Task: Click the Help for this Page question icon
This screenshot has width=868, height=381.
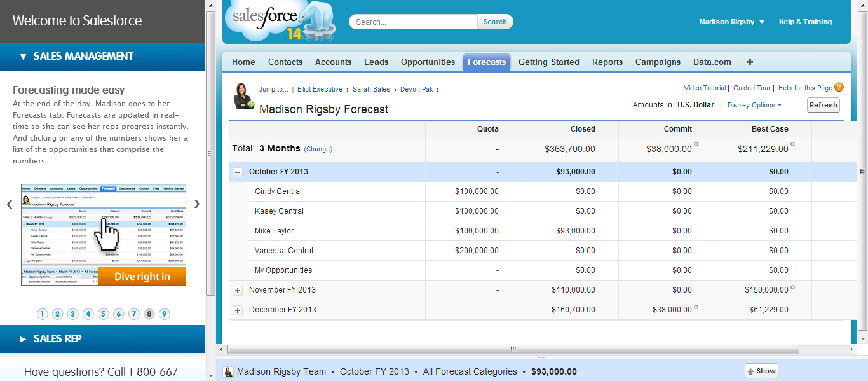Action: coord(839,88)
